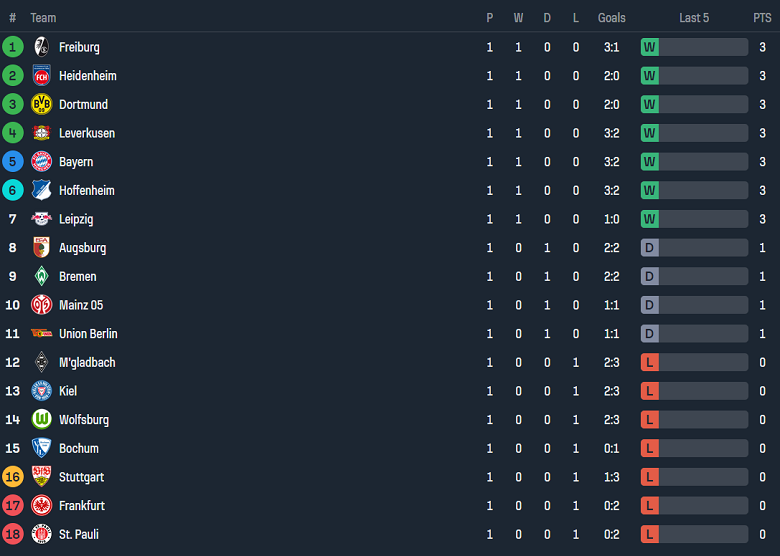Click the Bayern club crest

(x=41, y=162)
